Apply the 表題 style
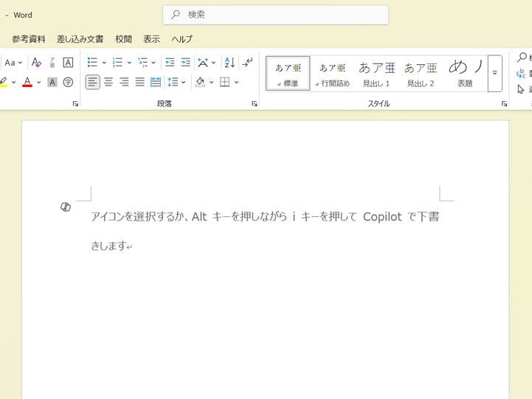 [x=465, y=74]
